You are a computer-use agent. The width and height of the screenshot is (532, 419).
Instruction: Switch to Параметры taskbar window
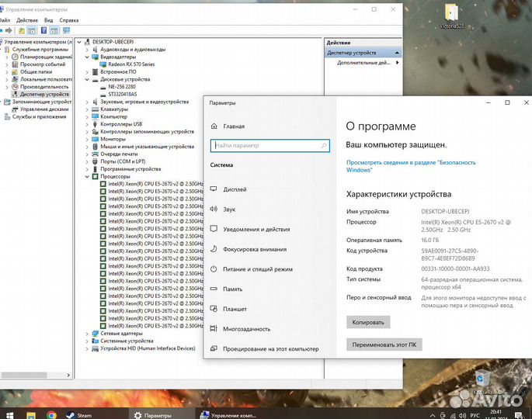[x=162, y=415]
